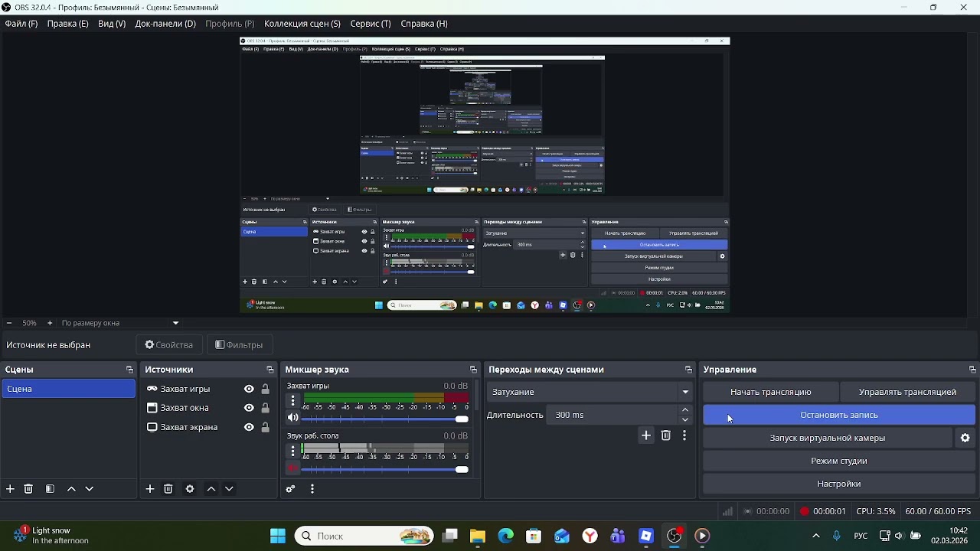Stop recording with Остановить запись
Screen dimensions: 980x551
point(839,415)
